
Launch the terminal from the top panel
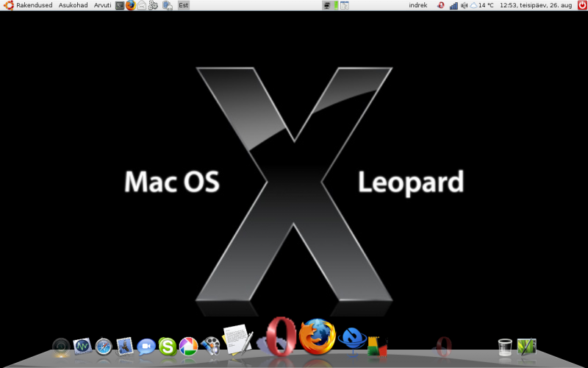pos(120,5)
